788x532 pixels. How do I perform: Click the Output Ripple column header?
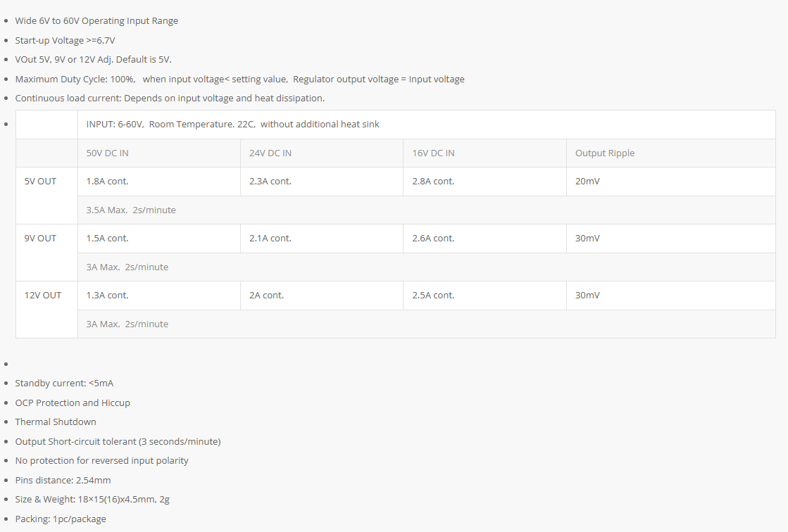tap(671, 153)
